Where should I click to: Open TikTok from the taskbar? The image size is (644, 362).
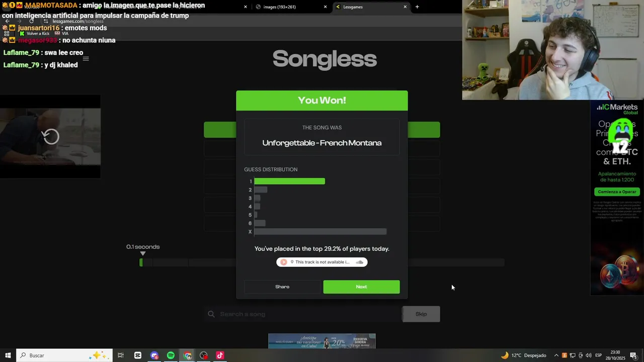(x=220, y=355)
